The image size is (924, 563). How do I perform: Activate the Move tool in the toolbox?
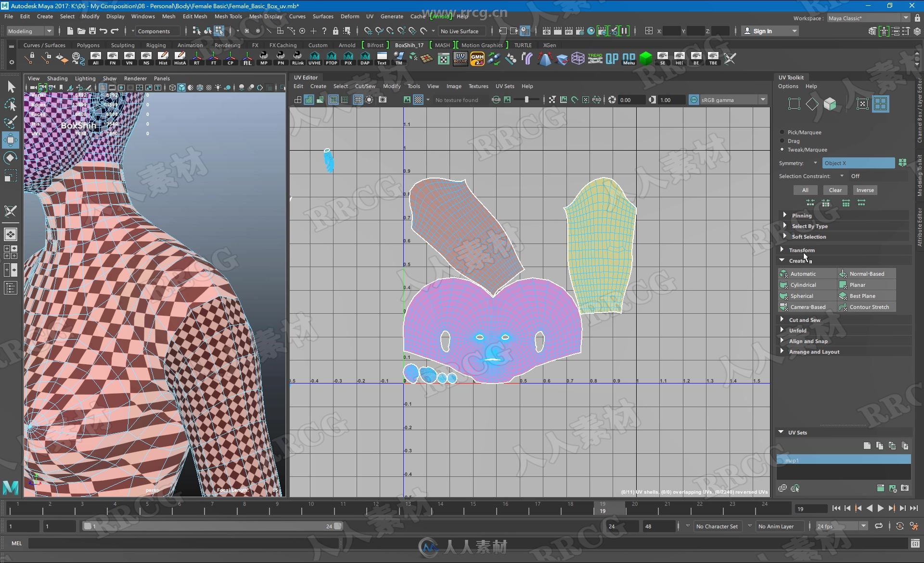[11, 140]
